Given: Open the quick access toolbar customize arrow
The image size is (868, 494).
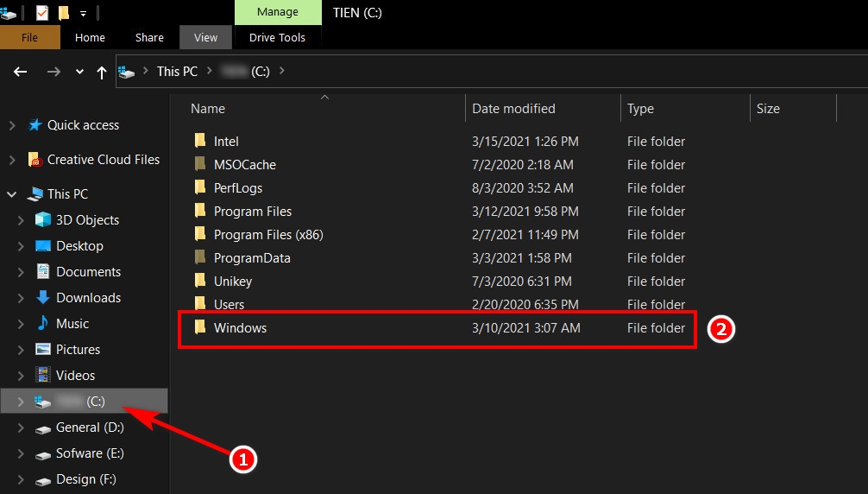Looking at the screenshot, I should [83, 13].
